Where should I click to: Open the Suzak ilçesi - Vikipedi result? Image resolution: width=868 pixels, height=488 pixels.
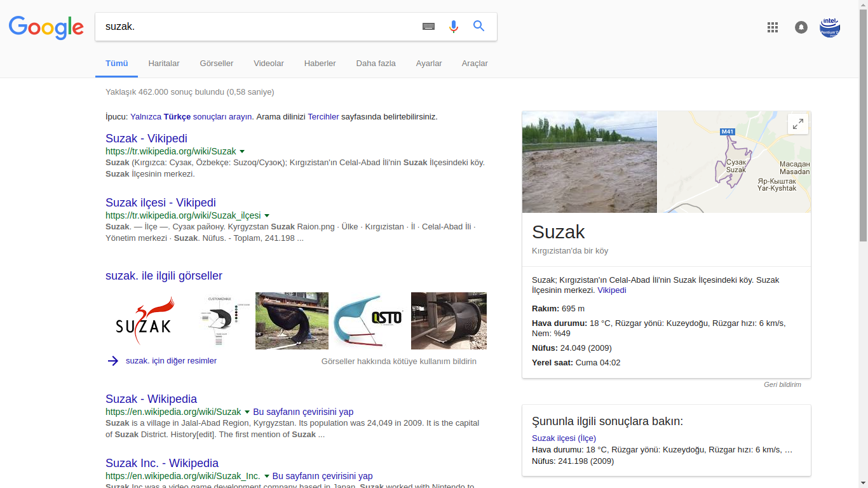click(x=161, y=203)
